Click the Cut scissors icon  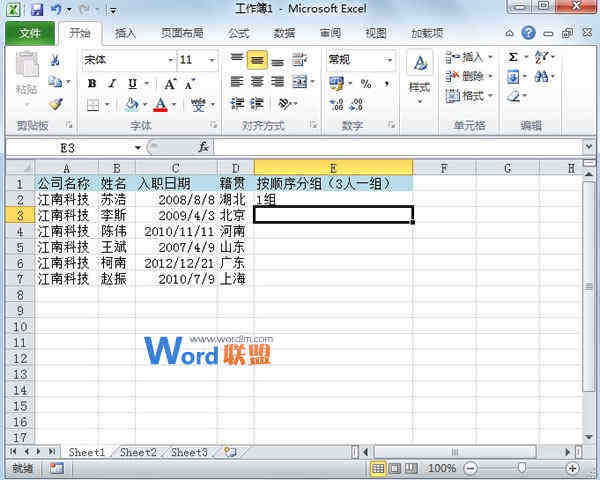tap(55, 60)
